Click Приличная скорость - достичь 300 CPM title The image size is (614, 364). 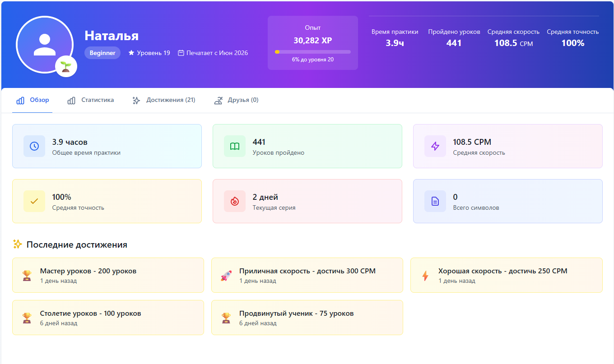[x=307, y=271]
